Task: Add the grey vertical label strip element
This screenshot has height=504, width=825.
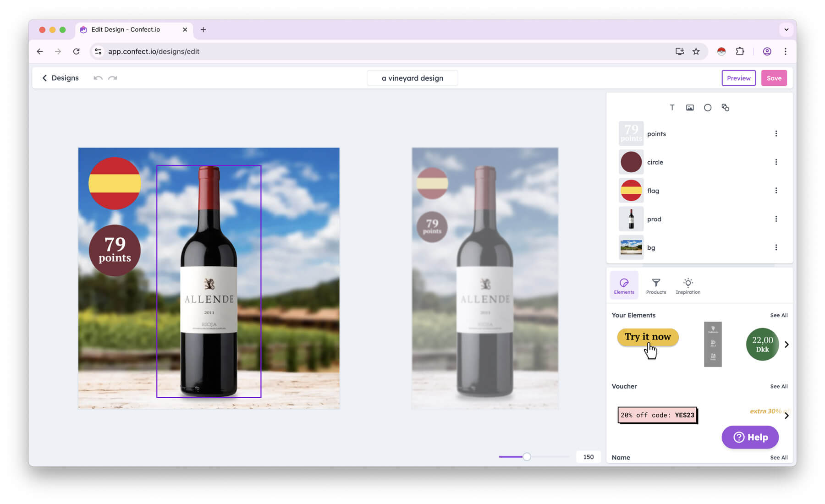Action: tap(713, 344)
